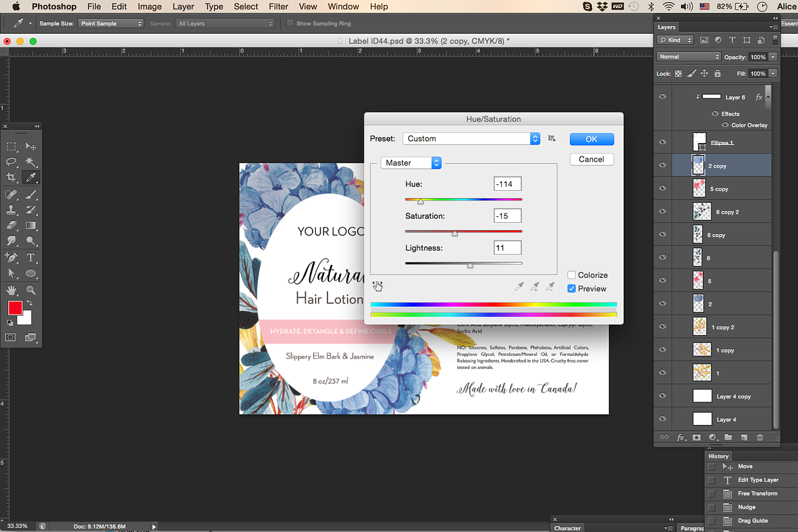Select the Move tool in the toolbox
The width and height of the screenshot is (798, 532).
coord(31,147)
